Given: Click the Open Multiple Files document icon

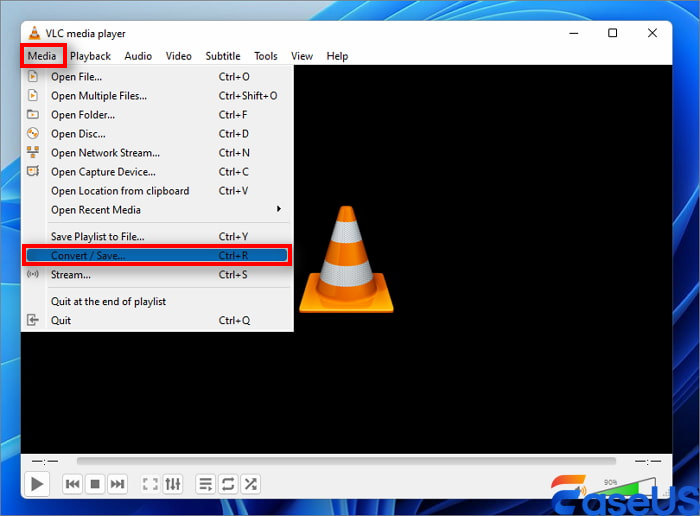Looking at the screenshot, I should [33, 96].
